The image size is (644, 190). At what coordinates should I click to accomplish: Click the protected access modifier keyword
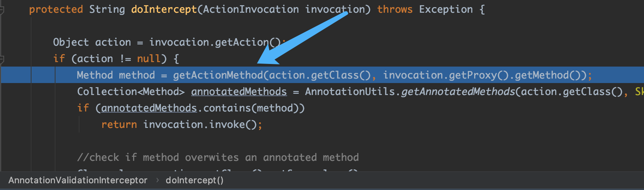tap(56, 9)
